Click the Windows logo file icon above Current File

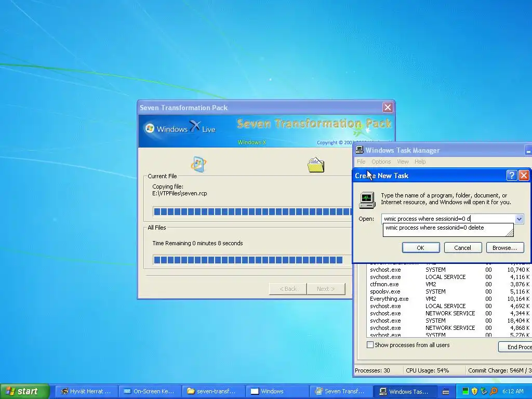(x=198, y=164)
